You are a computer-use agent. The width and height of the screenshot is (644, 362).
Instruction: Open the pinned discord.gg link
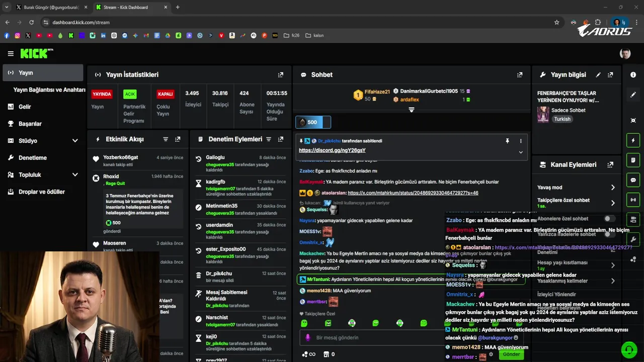(332, 150)
